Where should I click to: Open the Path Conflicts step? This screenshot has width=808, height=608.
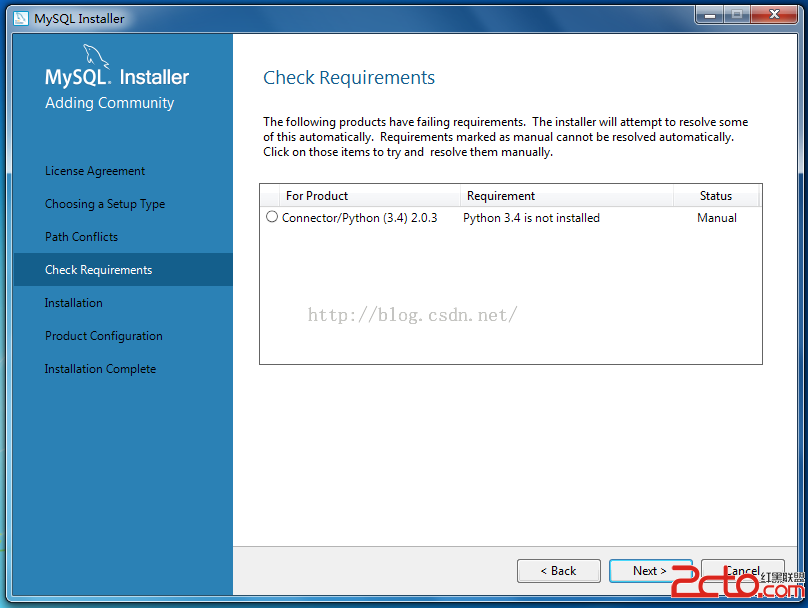click(81, 237)
